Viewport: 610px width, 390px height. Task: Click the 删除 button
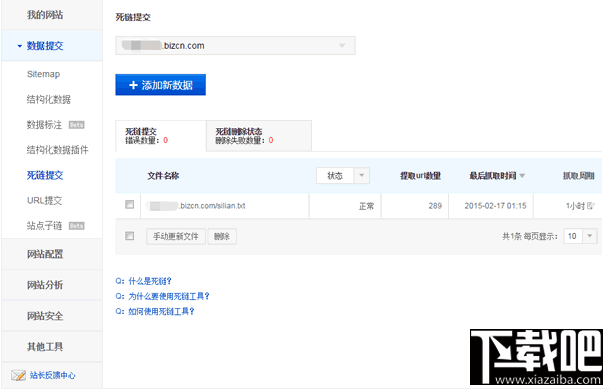click(x=222, y=236)
